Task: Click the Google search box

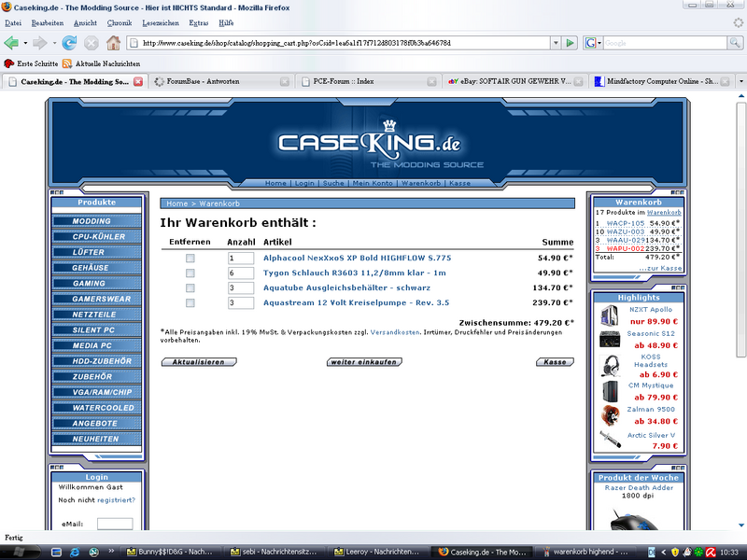Action: pos(665,43)
